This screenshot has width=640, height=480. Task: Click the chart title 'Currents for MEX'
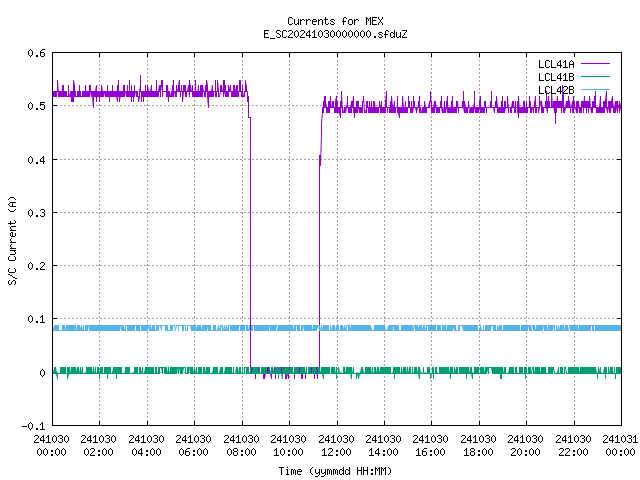(335, 21)
